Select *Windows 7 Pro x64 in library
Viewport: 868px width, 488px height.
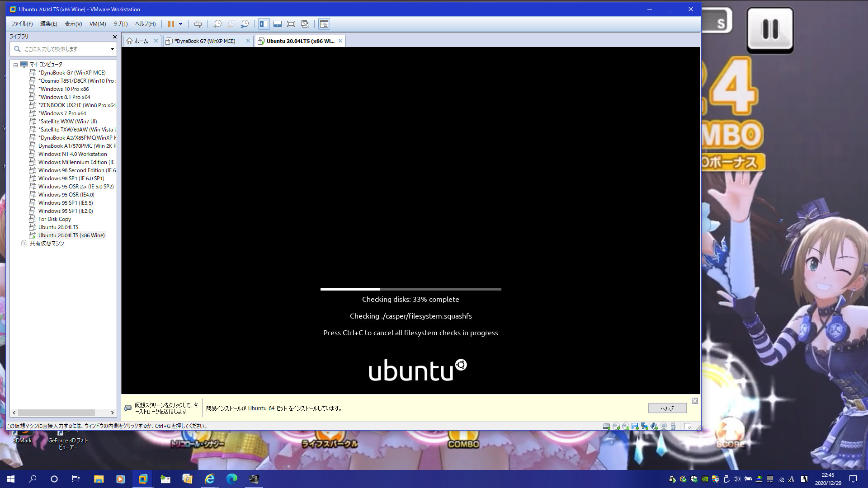tap(57, 113)
